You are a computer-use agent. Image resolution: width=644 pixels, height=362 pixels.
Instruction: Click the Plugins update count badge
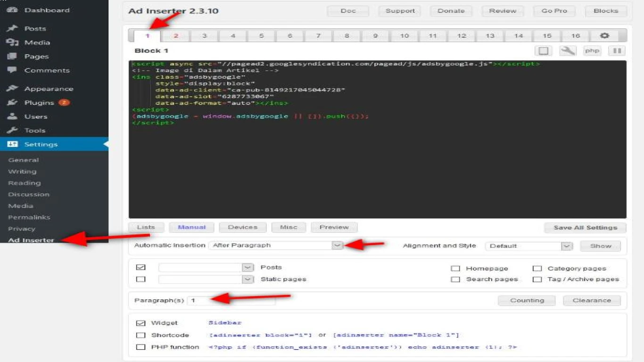(x=64, y=102)
